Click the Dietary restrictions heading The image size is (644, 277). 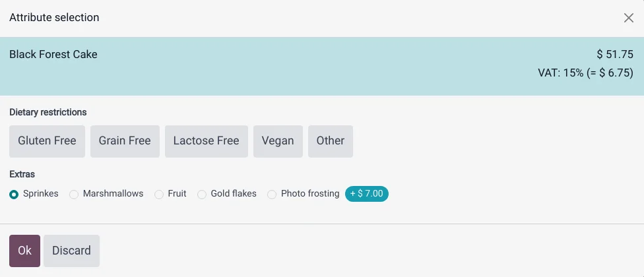pyautogui.click(x=48, y=112)
